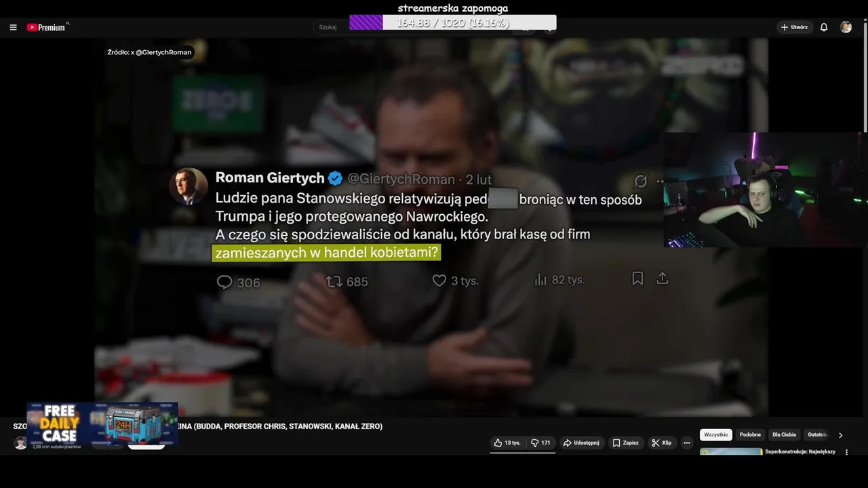
Task: Open options menu for Superkonstrukcje video
Action: click(x=846, y=452)
